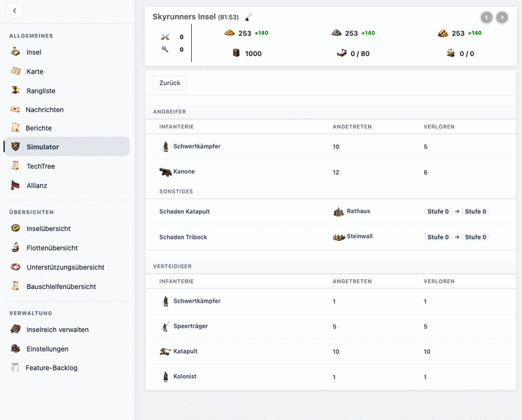The height and width of the screenshot is (420, 522).
Task: Click the attacker Schwertkämpfer label
Action: (197, 146)
